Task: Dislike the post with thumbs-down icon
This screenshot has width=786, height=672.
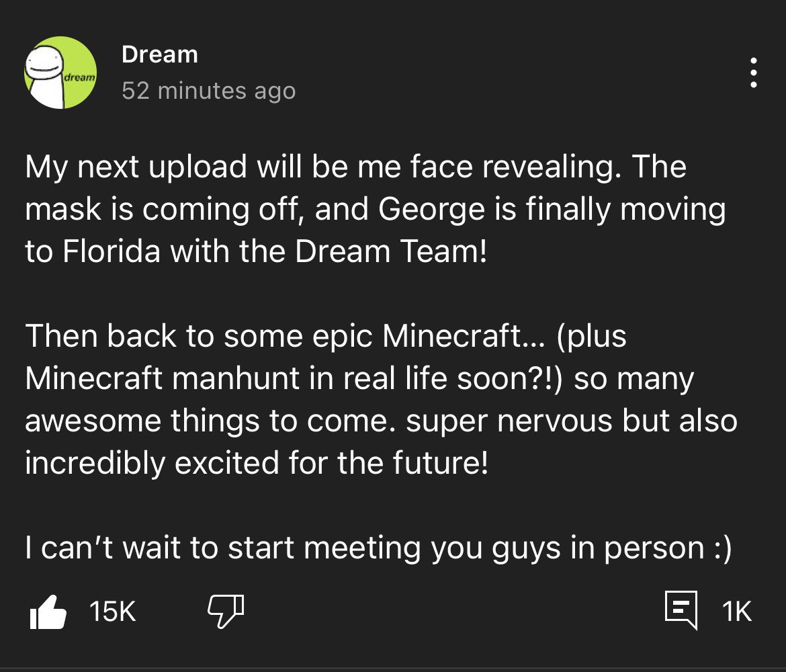Action: coord(226,612)
